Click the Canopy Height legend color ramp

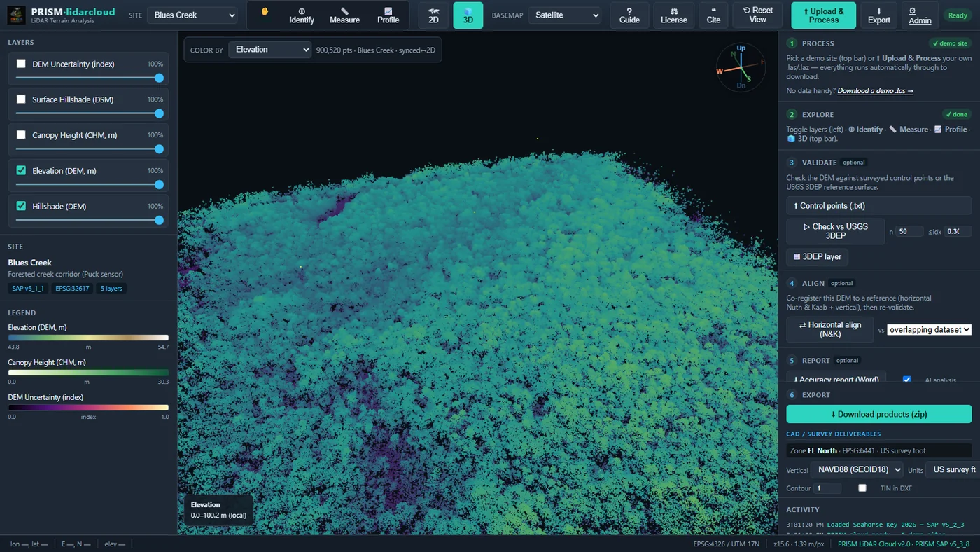[x=88, y=373]
